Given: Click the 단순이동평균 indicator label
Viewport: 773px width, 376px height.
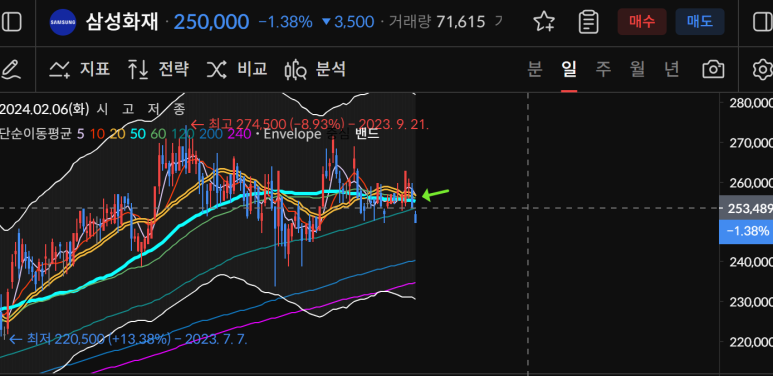Looking at the screenshot, I should (x=35, y=134).
